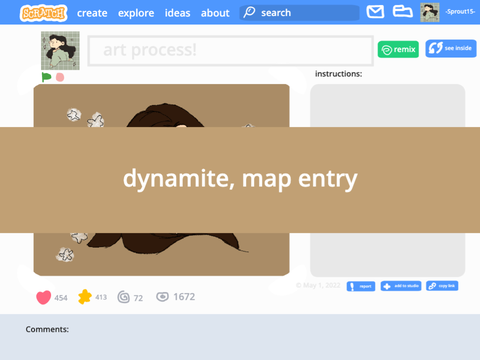Click the remixes spiral icon
This screenshot has width=480, height=360.
(124, 297)
